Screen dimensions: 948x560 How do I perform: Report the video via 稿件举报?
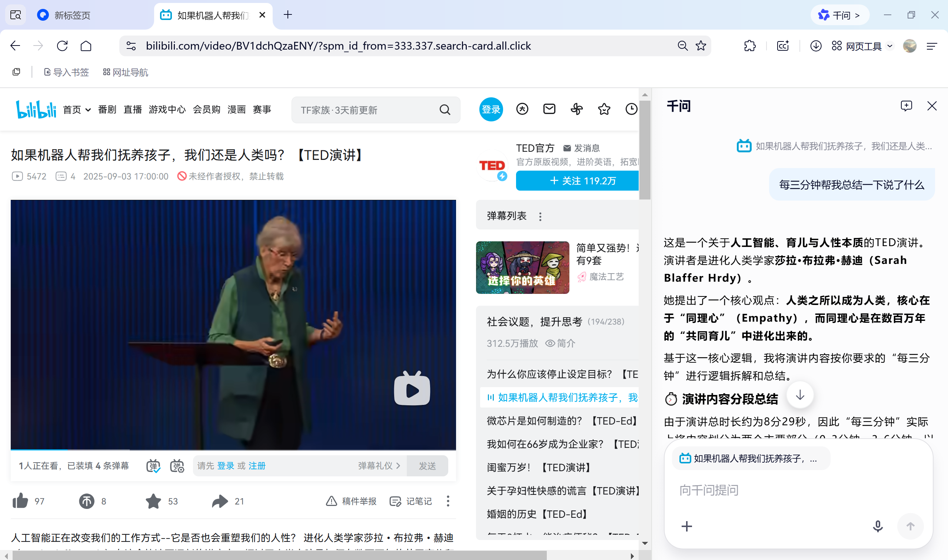click(350, 501)
